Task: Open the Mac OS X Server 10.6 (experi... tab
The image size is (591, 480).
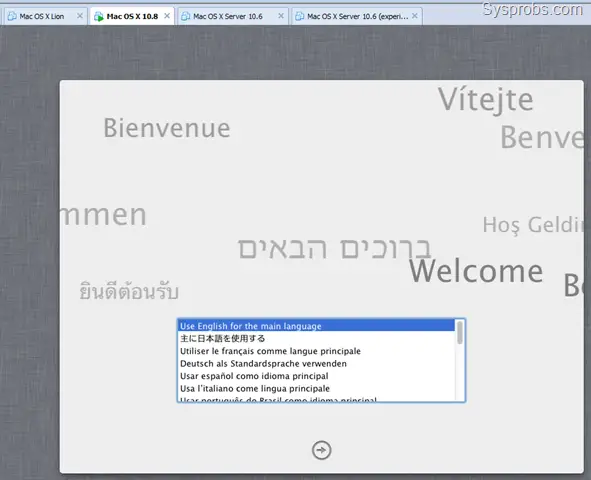Action: point(358,16)
